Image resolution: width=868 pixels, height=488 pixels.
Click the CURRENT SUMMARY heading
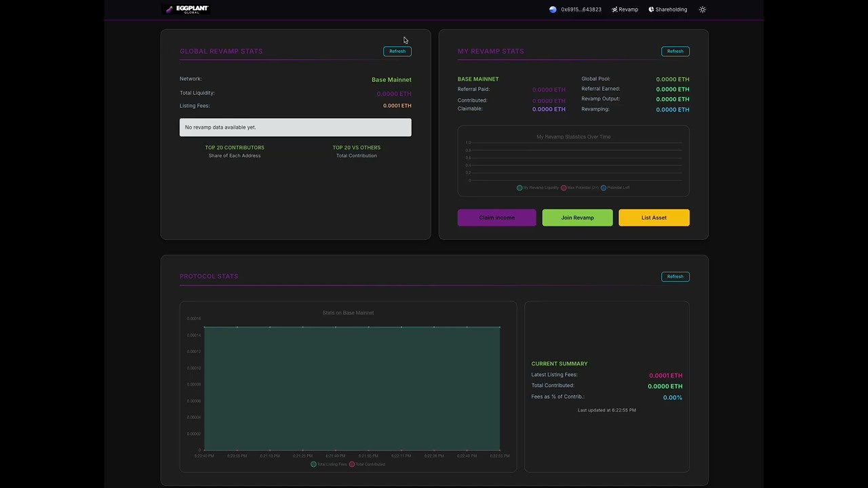tap(559, 364)
